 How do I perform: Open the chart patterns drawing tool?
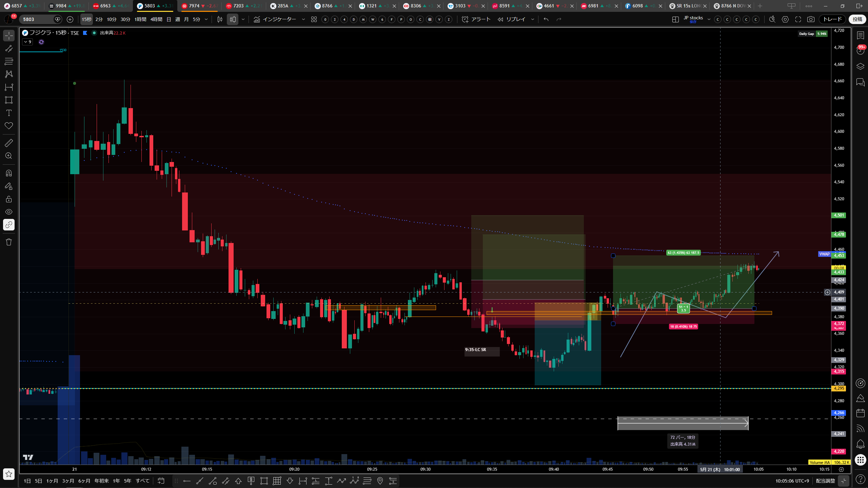click(x=9, y=74)
